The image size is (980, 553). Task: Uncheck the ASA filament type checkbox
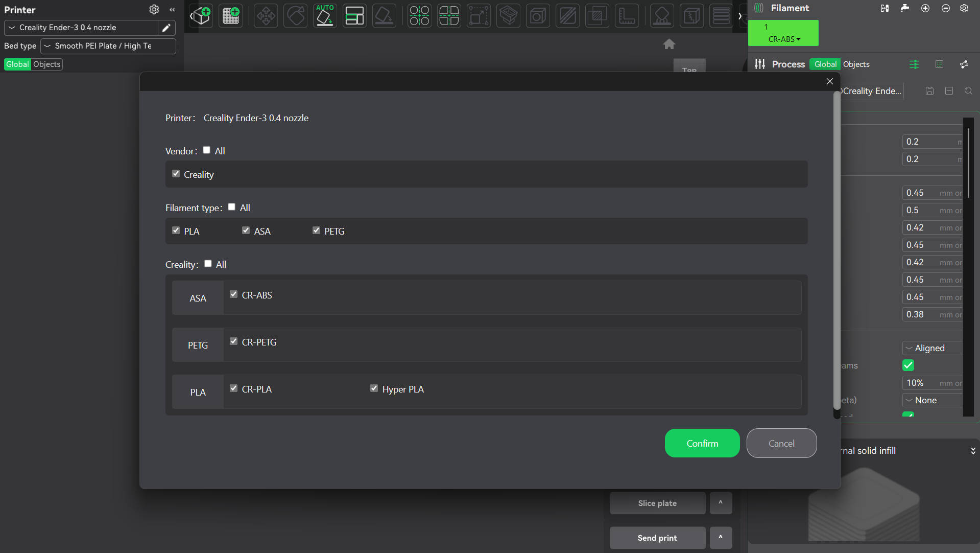point(246,231)
